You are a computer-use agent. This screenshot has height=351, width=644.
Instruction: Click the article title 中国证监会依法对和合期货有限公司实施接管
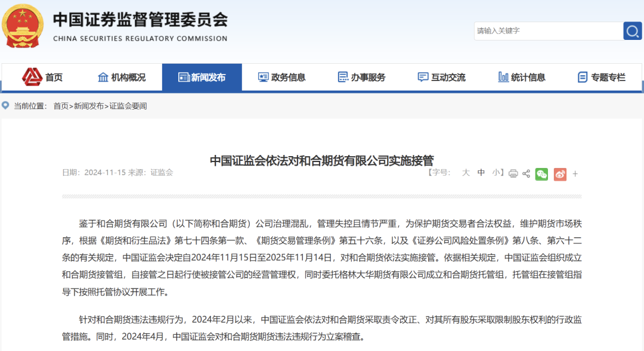click(322, 160)
